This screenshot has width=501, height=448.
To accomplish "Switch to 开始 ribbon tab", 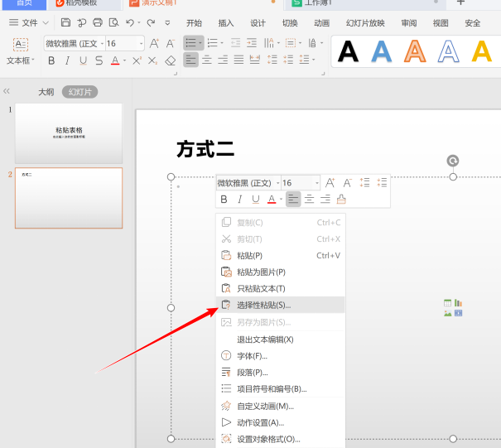I will point(194,23).
